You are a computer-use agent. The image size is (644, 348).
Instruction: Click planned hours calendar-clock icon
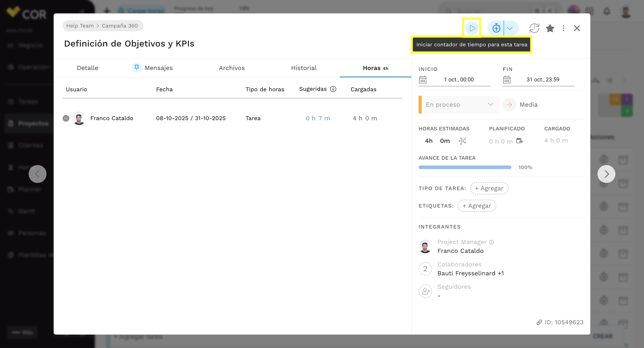pyautogui.click(x=519, y=140)
